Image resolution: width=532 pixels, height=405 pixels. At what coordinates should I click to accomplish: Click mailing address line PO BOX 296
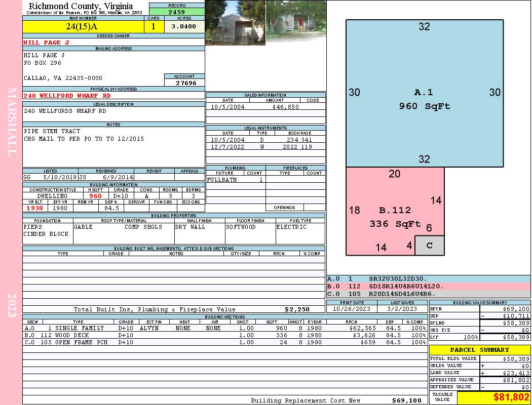pyautogui.click(x=43, y=63)
